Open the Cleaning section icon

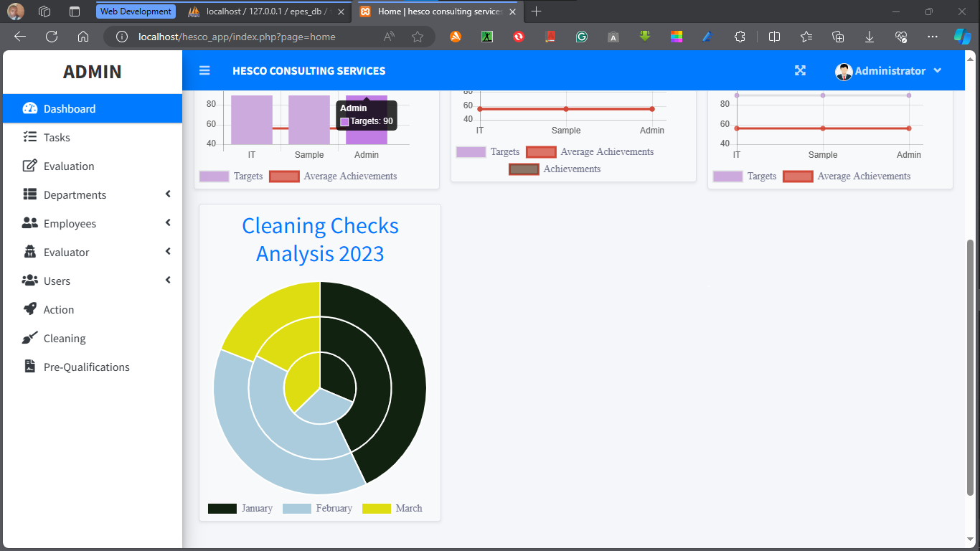tap(29, 338)
